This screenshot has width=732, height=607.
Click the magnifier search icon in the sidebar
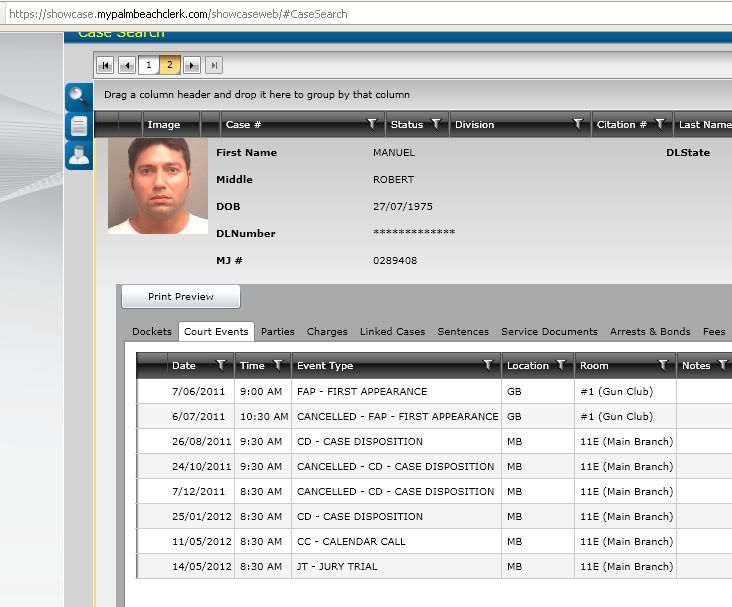click(78, 97)
